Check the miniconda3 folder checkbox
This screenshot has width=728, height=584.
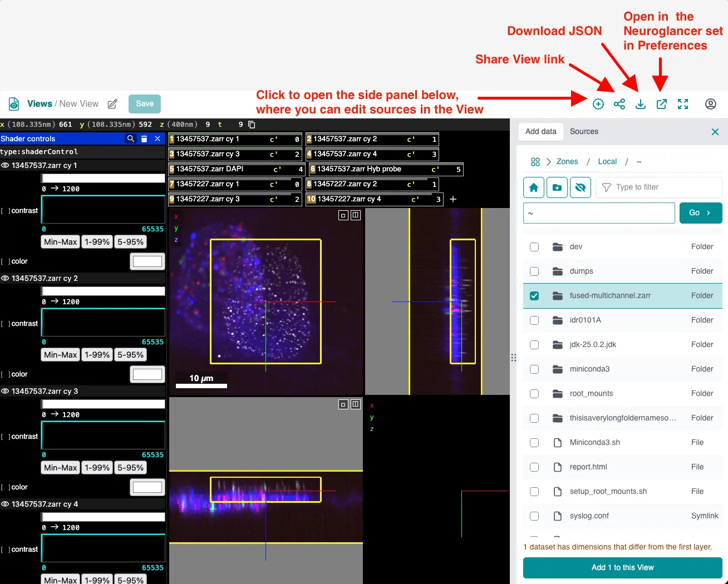click(534, 369)
